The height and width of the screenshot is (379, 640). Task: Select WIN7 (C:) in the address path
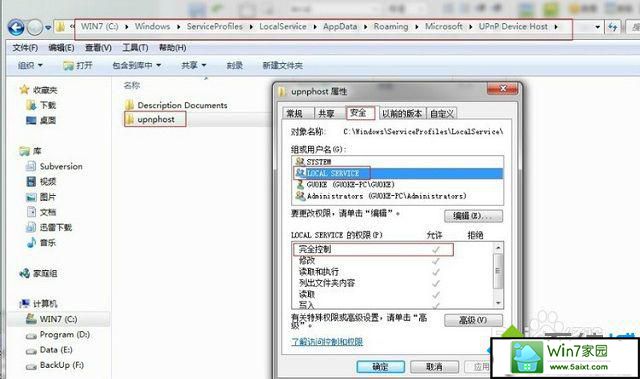pyautogui.click(x=100, y=27)
